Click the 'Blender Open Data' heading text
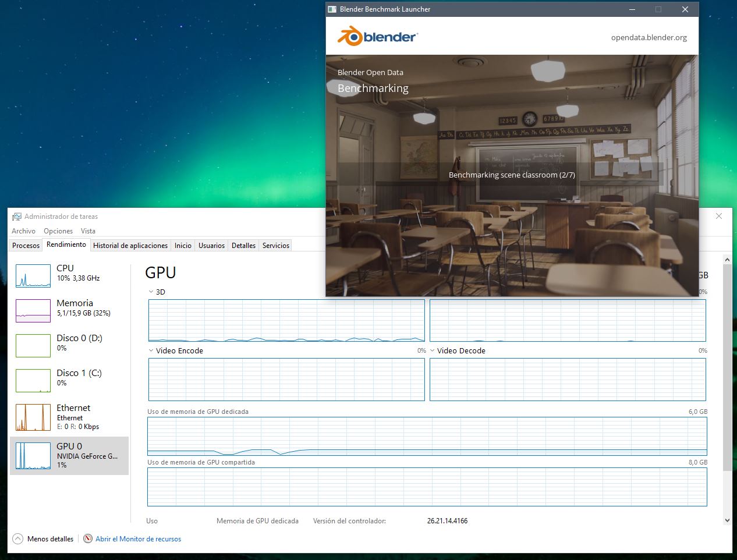 pos(370,73)
